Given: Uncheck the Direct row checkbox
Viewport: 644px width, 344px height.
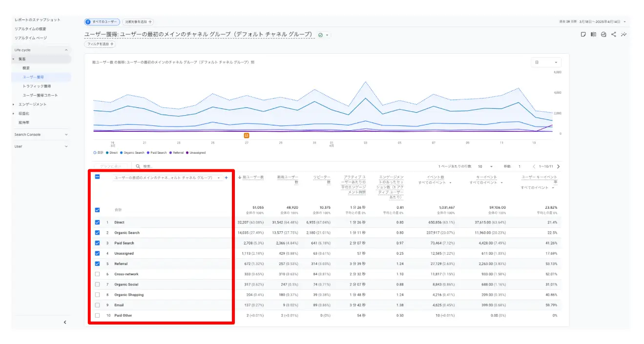Looking at the screenshot, I should click(x=97, y=223).
